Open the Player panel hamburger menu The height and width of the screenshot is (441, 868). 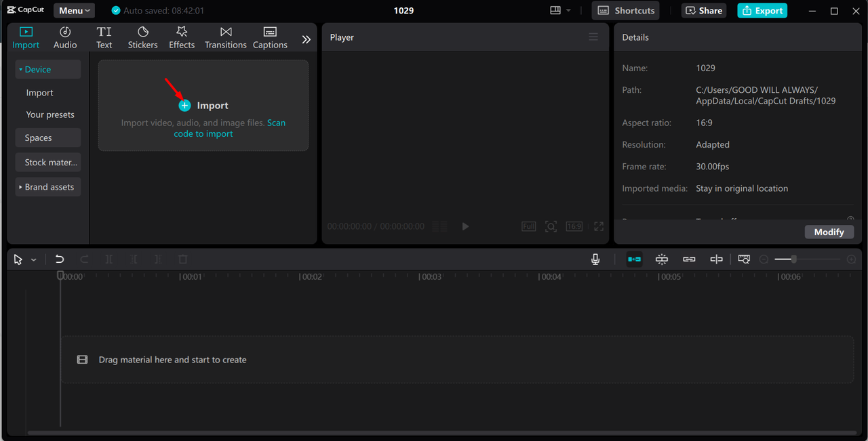coord(593,37)
